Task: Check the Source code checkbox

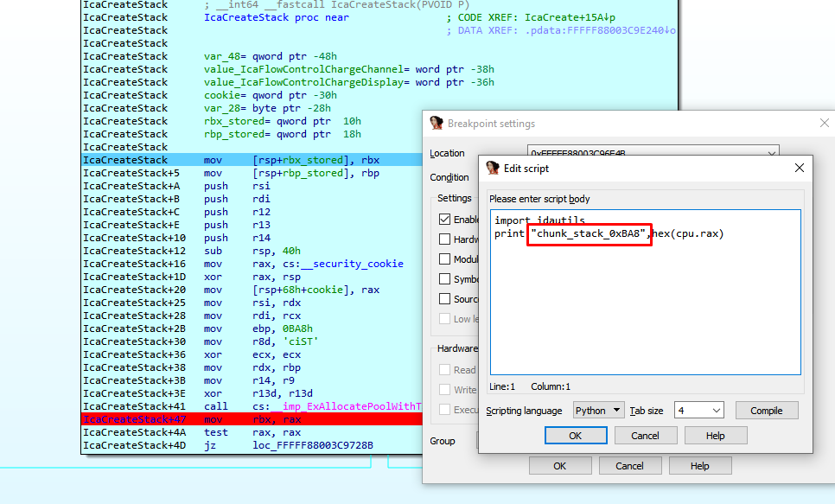Action: click(x=445, y=299)
